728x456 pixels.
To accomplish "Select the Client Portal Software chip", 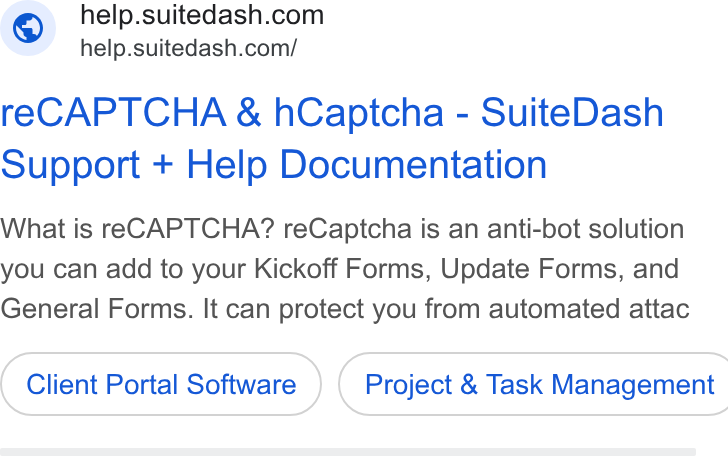I will 161,384.
